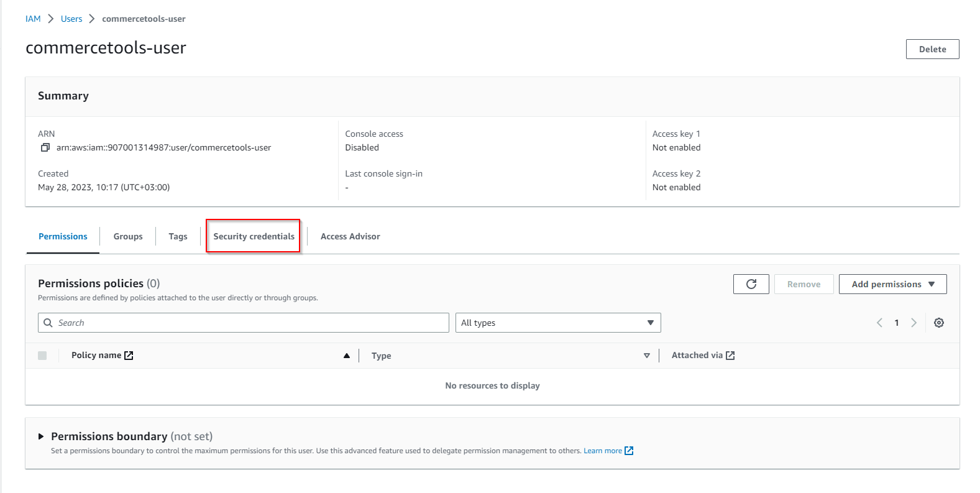Open the Access Advisor tab
The width and height of the screenshot is (980, 493).
click(x=350, y=236)
